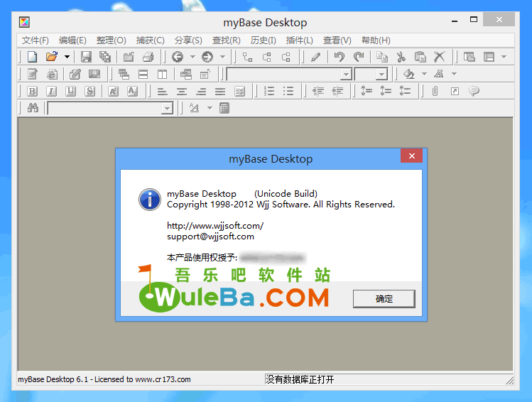Screen dimensions: 532x402
Task: Open the 帮助(H) menu
Action: point(376,40)
